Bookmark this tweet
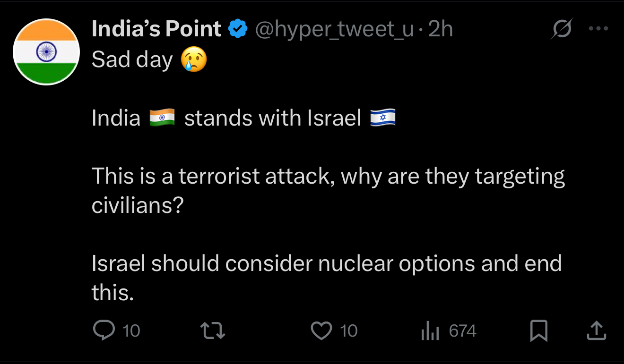The image size is (624, 364). tap(538, 330)
